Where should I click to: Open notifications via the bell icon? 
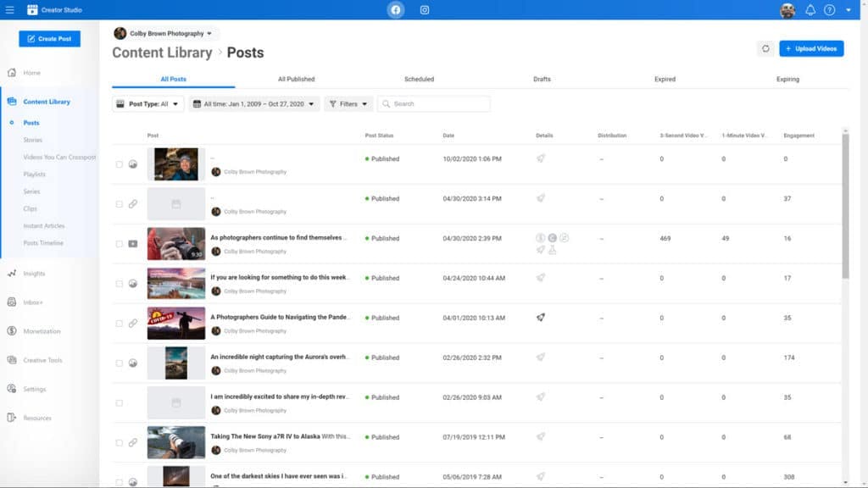[x=811, y=10]
